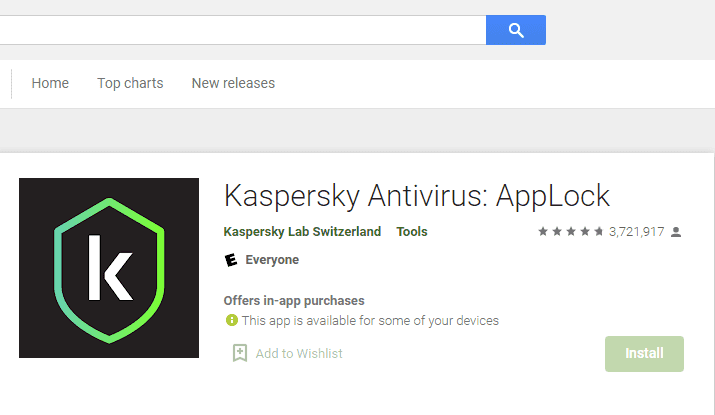Go to the Home tab
The width and height of the screenshot is (715, 415).
tap(50, 83)
